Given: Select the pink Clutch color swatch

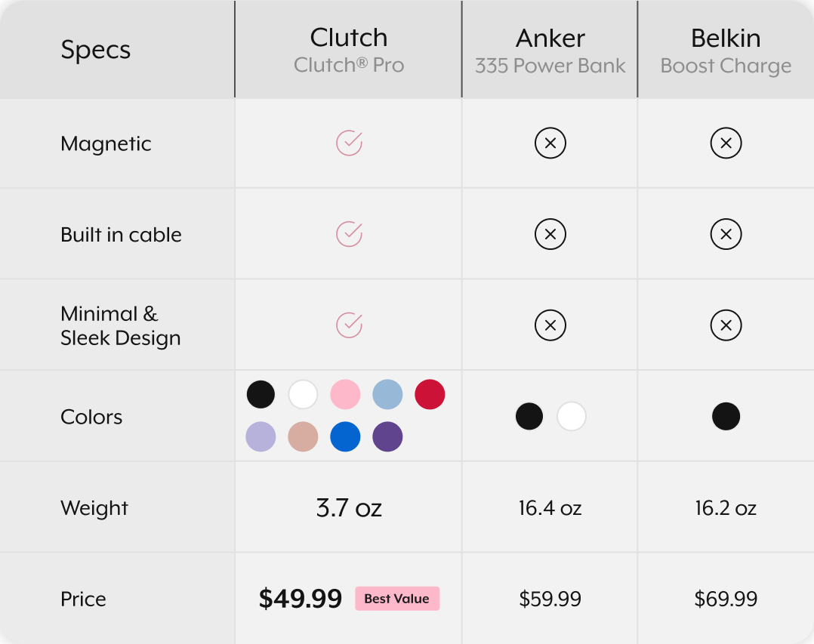Looking at the screenshot, I should [x=345, y=394].
